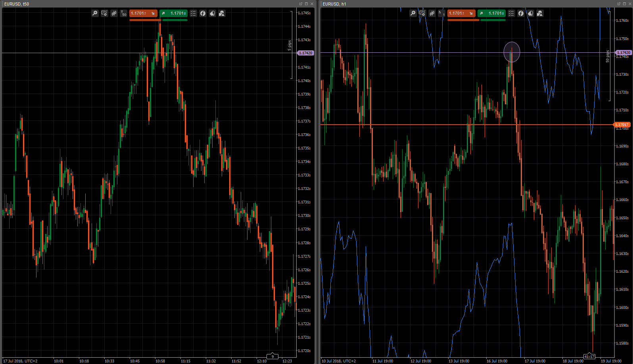
Task: Close the EURUSD h1 chart
Action: [x=630, y=4]
